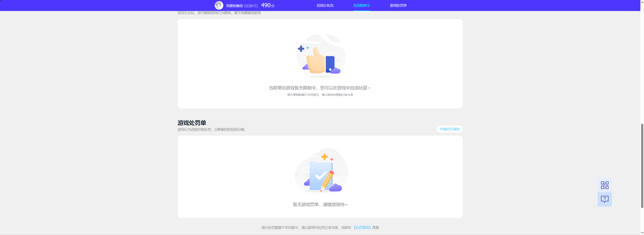
Task: Click the [QQ账号] label
Action: pyautogui.click(x=251, y=6)
